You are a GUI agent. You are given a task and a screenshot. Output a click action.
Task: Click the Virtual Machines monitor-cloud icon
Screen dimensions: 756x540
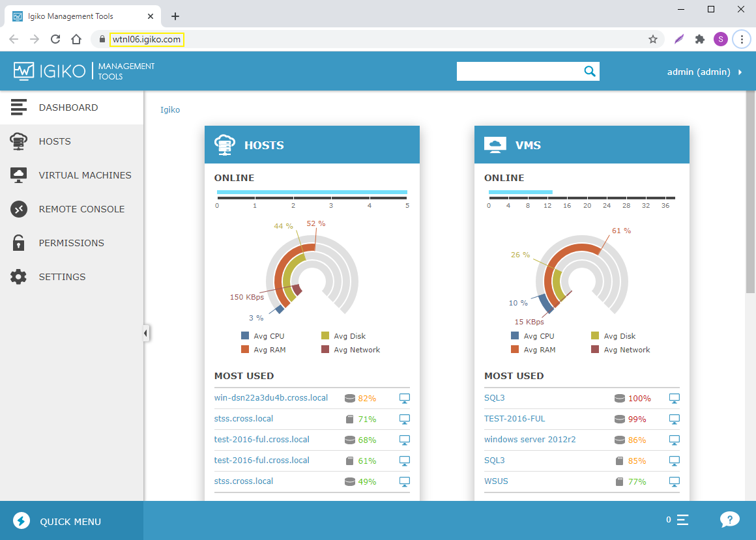pos(19,175)
